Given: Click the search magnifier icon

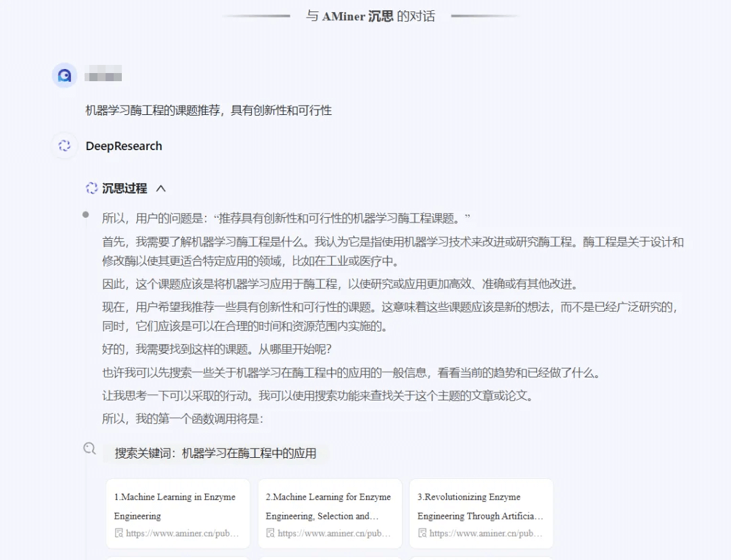Looking at the screenshot, I should [89, 448].
